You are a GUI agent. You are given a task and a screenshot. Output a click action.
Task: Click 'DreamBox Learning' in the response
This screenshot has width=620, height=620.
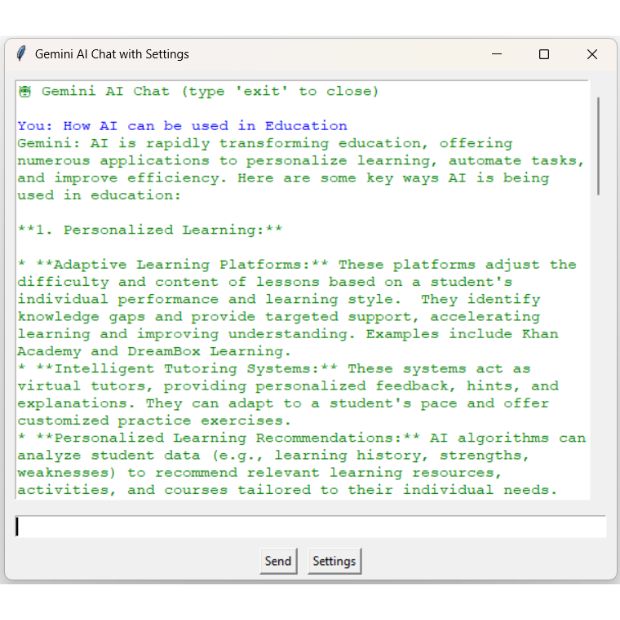click(x=205, y=351)
